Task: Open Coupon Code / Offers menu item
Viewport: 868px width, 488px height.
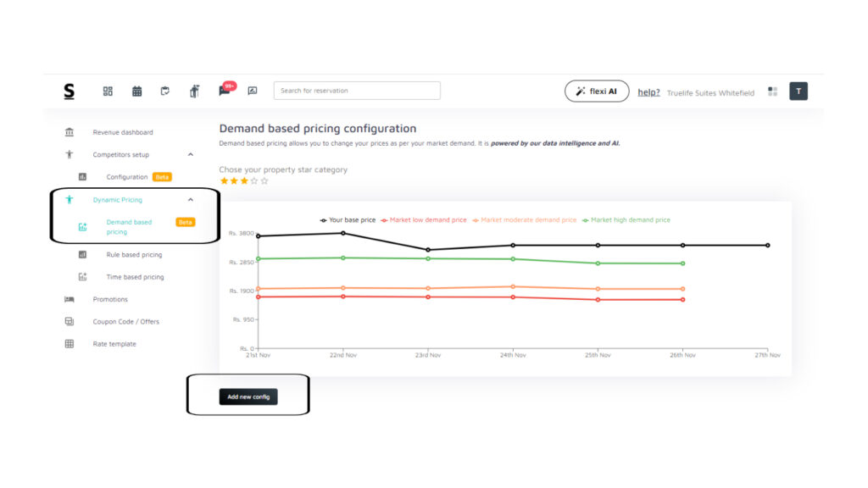Action: click(x=125, y=322)
